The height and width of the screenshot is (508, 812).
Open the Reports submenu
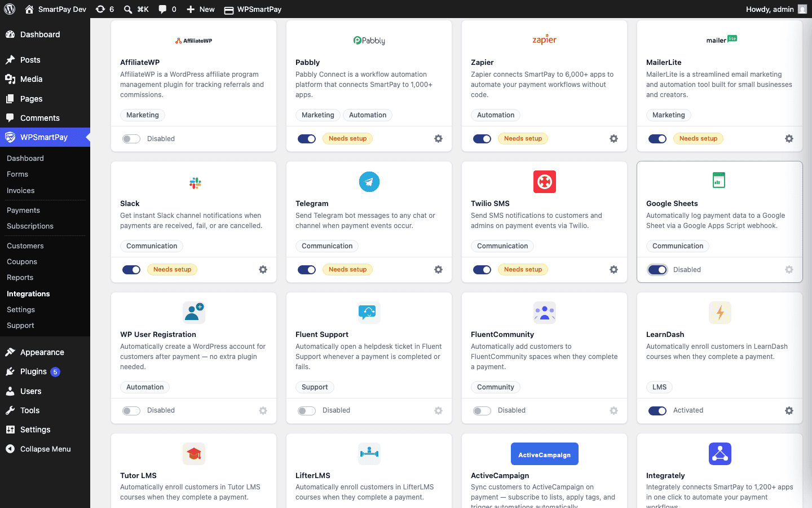pos(20,278)
